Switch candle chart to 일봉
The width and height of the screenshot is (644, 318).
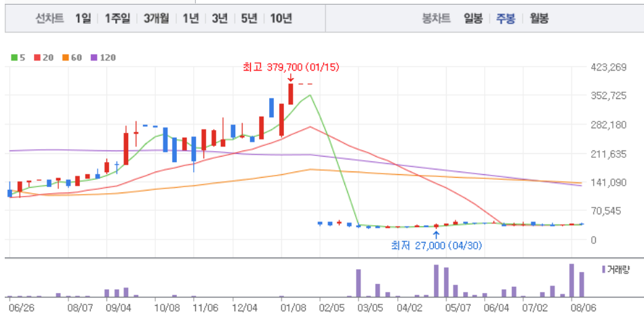pos(473,18)
